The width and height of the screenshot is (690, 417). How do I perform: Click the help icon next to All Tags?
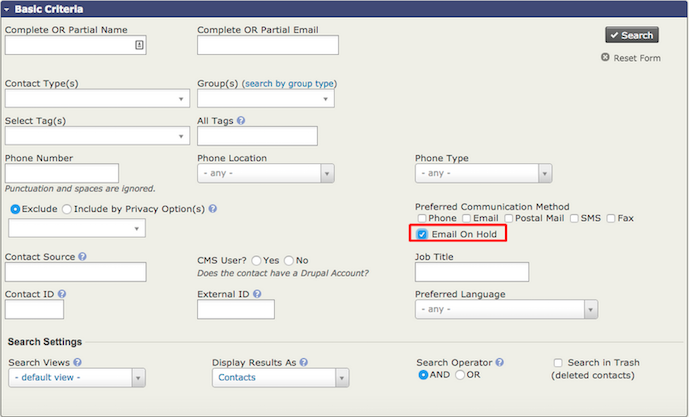[x=241, y=121]
